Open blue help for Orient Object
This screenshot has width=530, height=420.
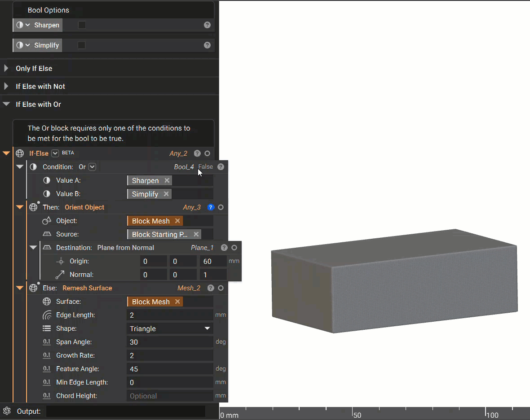pos(211,207)
